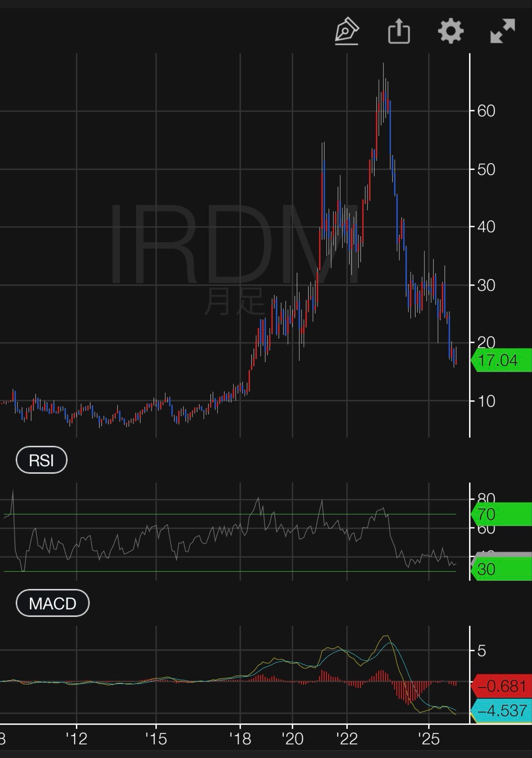Tap the RSI 30 level marker
The height and width of the screenshot is (758, 532).
click(501, 570)
